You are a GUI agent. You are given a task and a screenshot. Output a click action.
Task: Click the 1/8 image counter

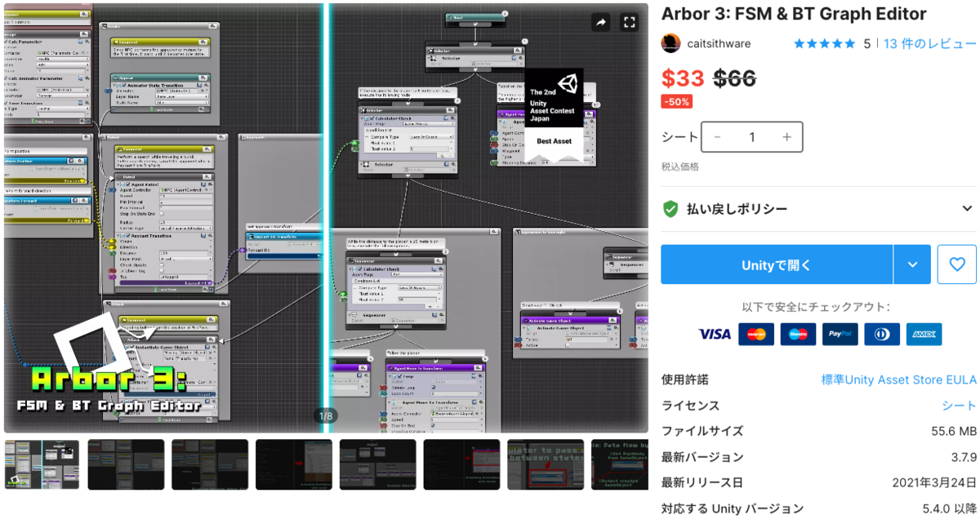coord(326,416)
